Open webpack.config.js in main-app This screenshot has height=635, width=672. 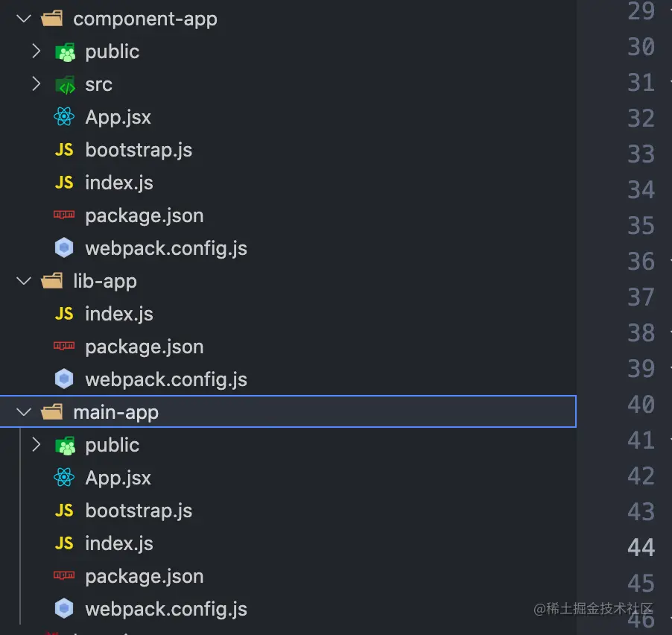[166, 609]
